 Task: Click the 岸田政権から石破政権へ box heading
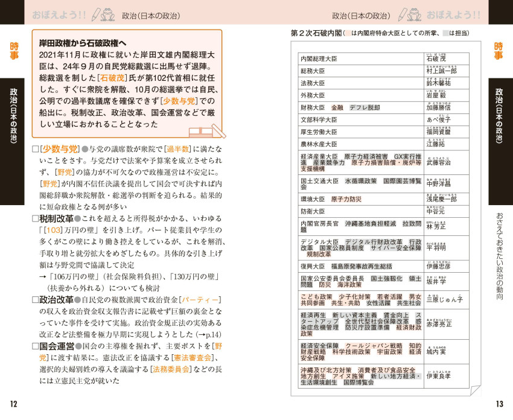83,43
